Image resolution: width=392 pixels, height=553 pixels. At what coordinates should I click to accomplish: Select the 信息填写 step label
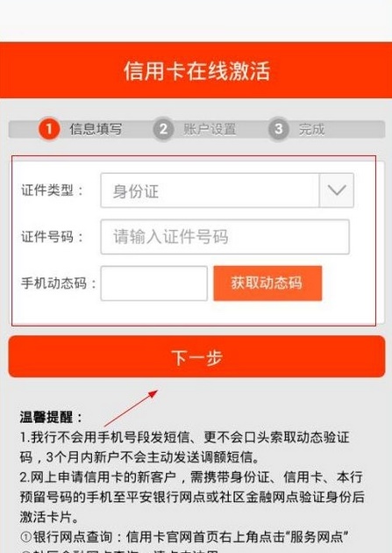point(96,129)
